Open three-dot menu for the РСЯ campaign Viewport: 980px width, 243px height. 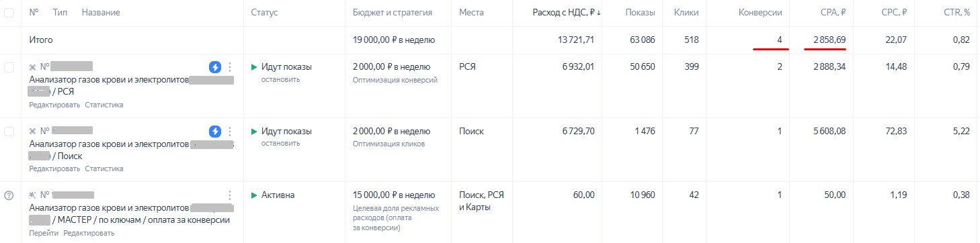(230, 67)
